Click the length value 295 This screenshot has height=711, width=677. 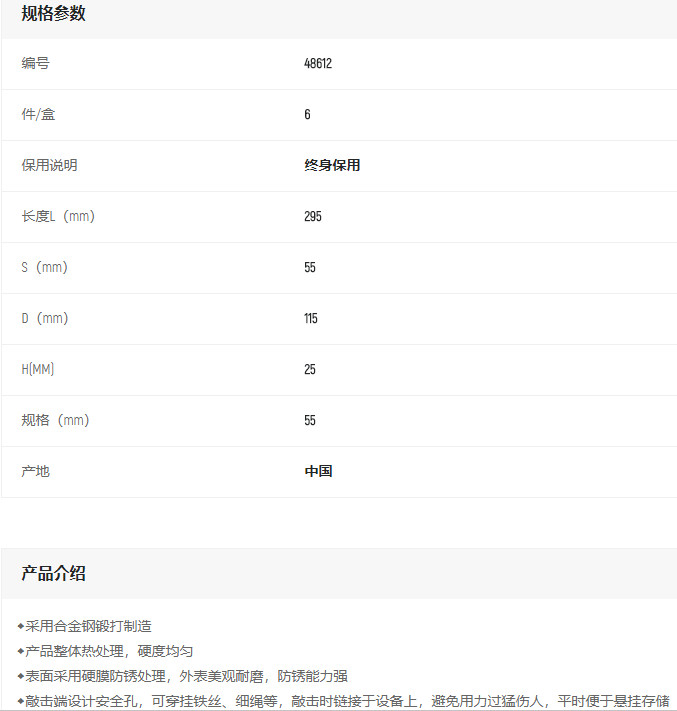click(313, 216)
